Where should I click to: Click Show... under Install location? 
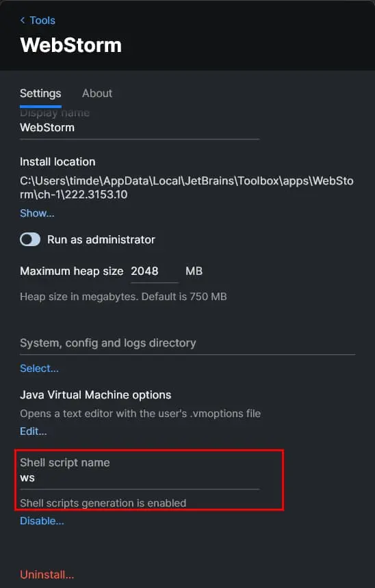point(37,213)
